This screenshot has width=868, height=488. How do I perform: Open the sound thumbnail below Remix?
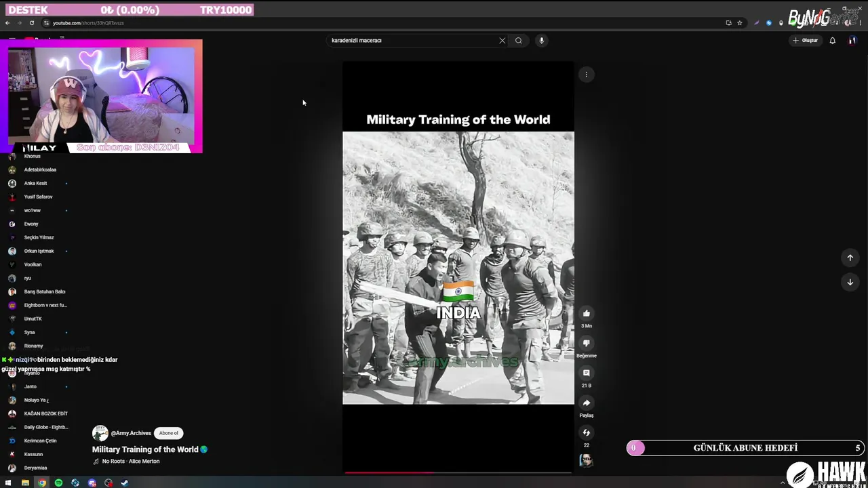coord(587,461)
